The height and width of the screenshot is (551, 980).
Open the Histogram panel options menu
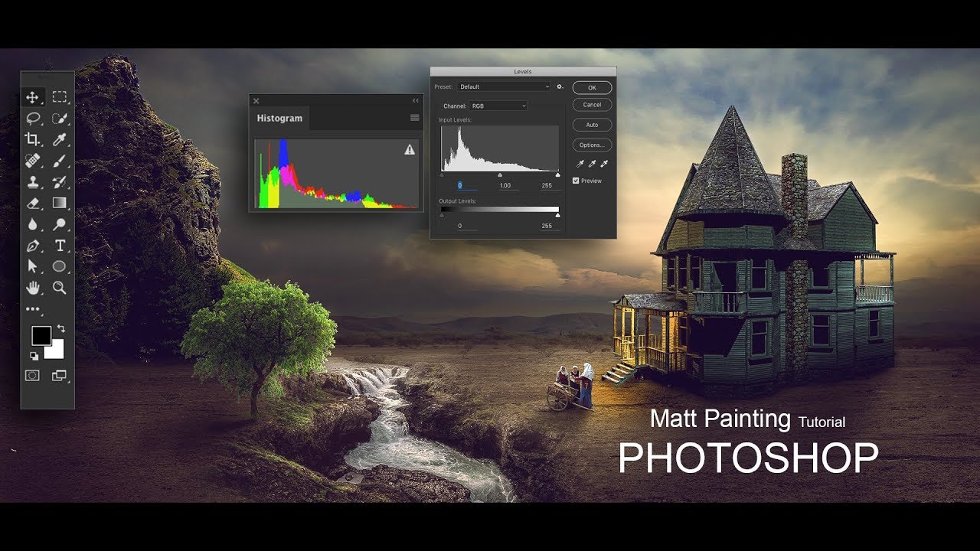415,118
